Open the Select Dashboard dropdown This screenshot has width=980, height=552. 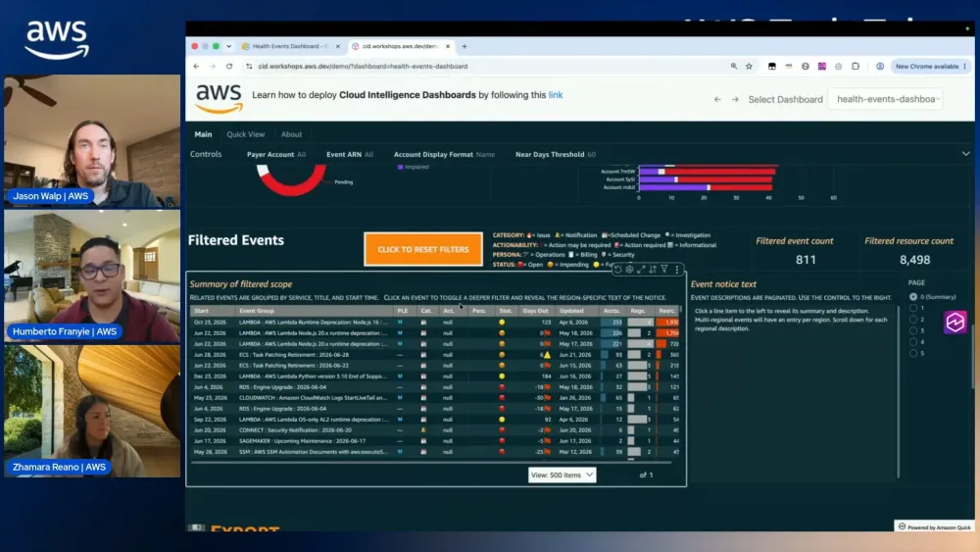[x=886, y=99]
